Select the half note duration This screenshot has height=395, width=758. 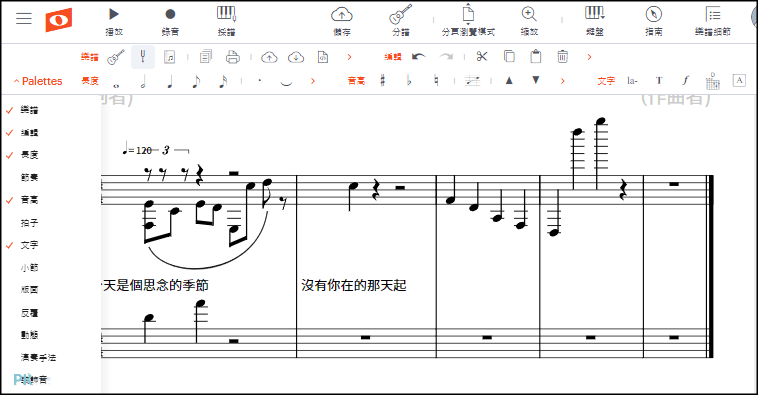[x=143, y=81]
